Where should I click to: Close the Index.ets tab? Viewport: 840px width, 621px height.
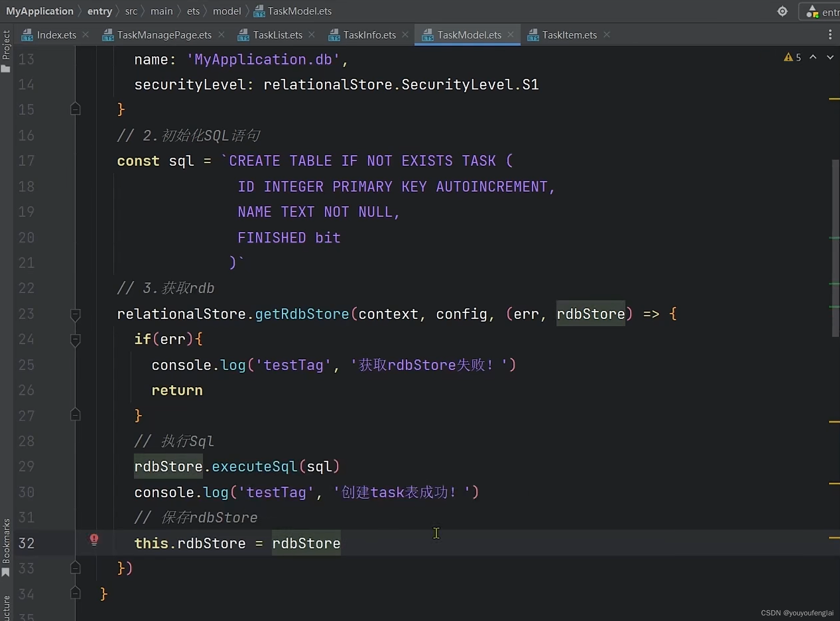click(x=86, y=35)
